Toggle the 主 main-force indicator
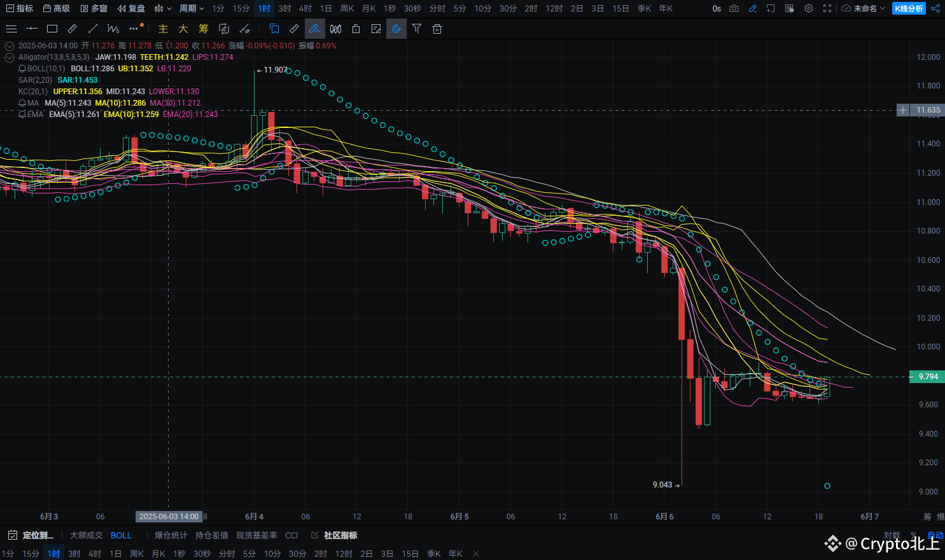This screenshot has width=945, height=560. coord(163,29)
